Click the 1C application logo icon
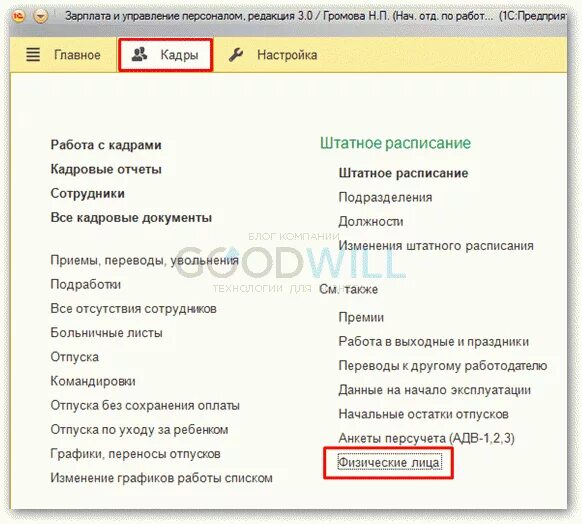Screen dimensions: 582x524 click(x=18, y=16)
